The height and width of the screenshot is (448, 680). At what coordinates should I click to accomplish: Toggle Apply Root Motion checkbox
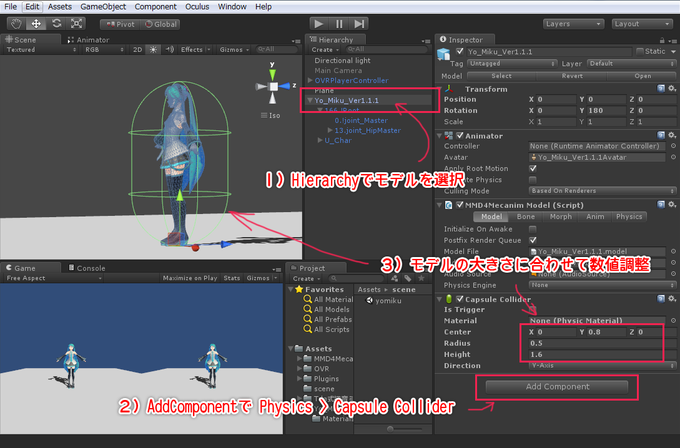[x=533, y=168]
